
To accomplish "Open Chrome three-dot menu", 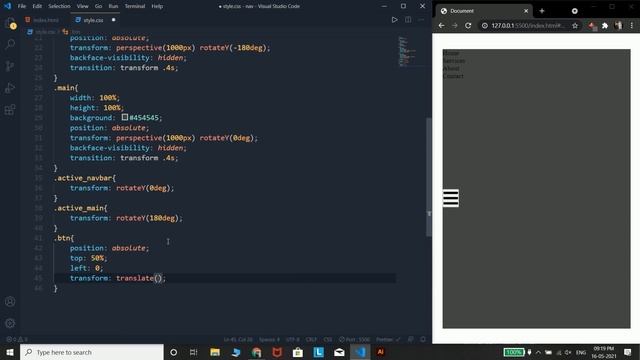I will tap(632, 25).
